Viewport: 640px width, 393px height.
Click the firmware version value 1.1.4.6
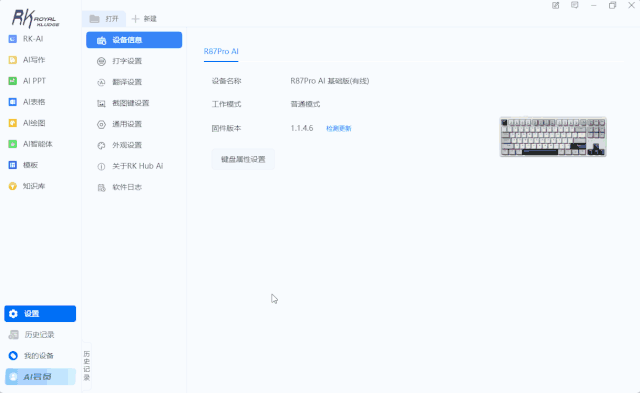[302, 128]
